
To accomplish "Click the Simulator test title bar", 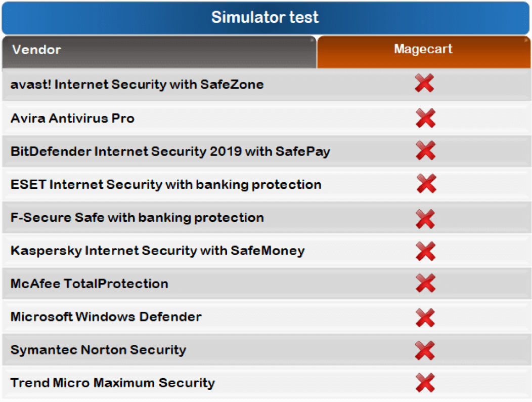I will coord(265,17).
